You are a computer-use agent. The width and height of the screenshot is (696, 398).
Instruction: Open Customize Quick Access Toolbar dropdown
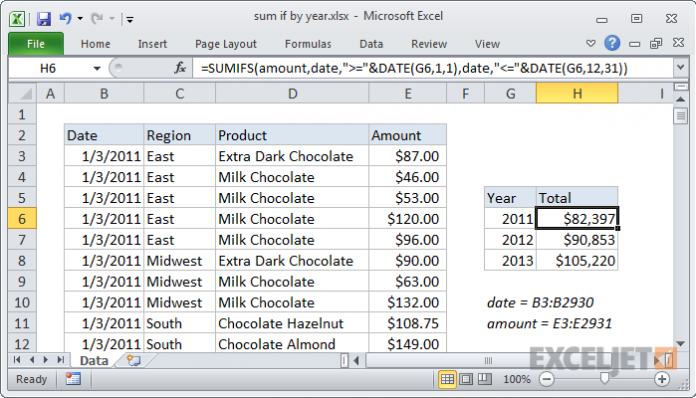click(x=130, y=19)
